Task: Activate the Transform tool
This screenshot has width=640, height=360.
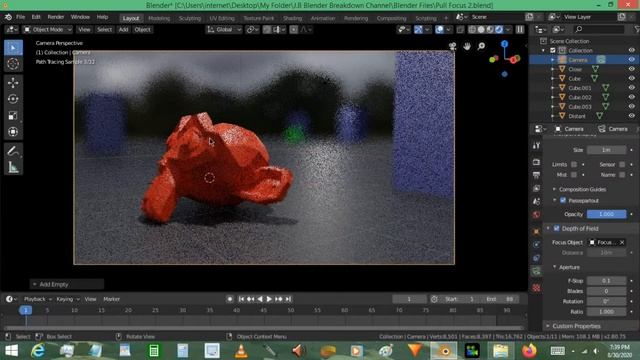Action: tap(13, 132)
